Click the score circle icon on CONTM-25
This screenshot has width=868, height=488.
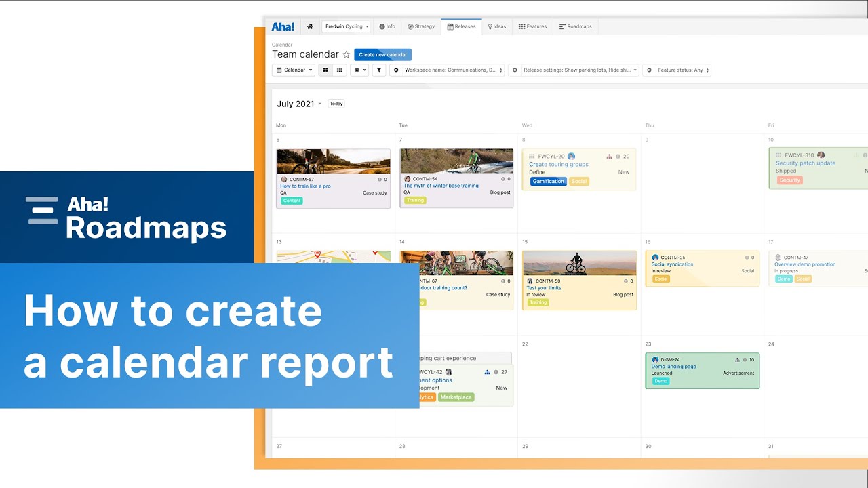tap(745, 258)
